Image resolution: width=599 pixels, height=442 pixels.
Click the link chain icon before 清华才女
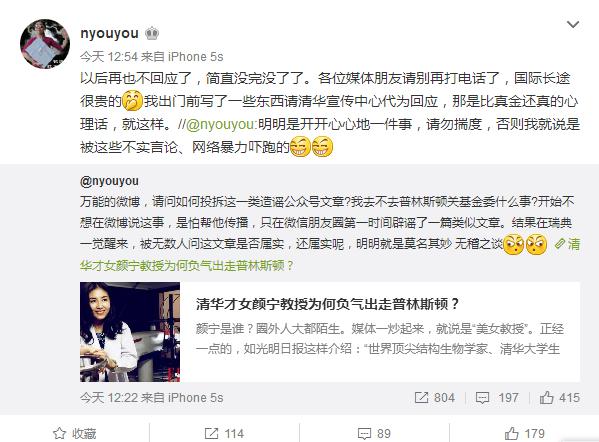click(x=560, y=244)
